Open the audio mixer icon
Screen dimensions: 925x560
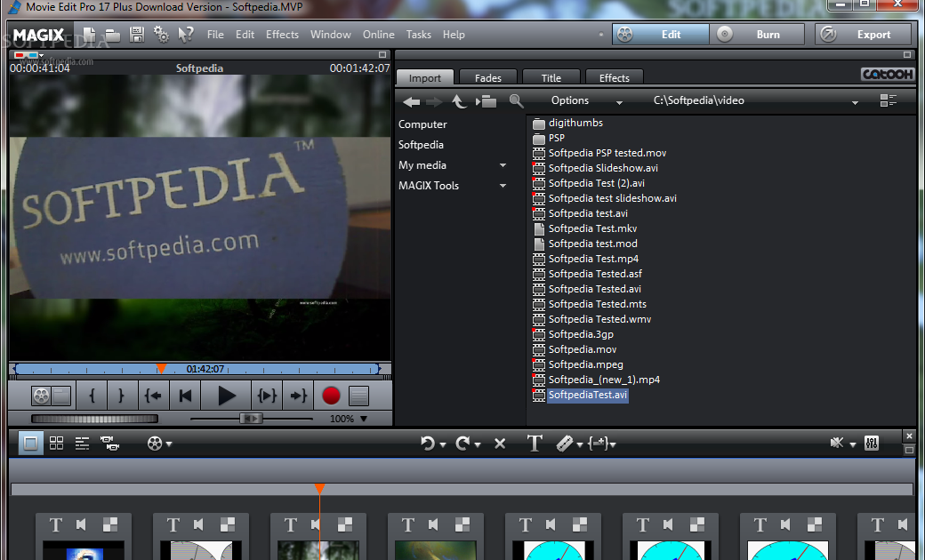pyautogui.click(x=872, y=444)
